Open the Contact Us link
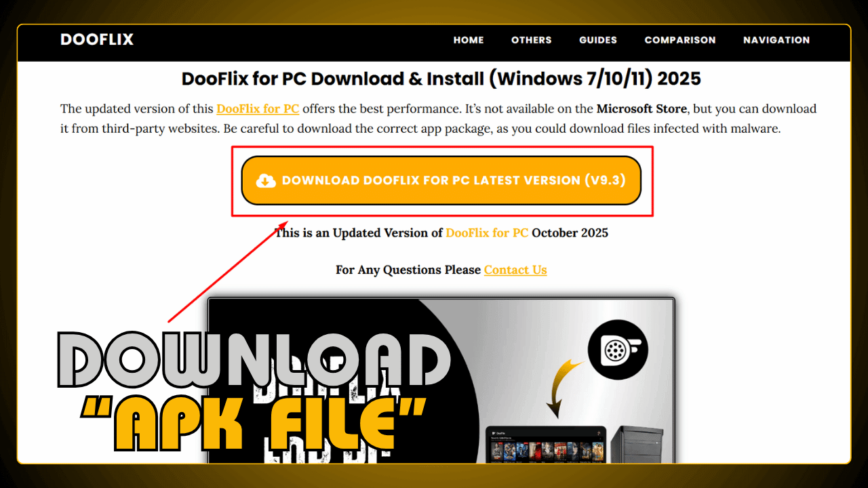The height and width of the screenshot is (488, 868). pyautogui.click(x=515, y=270)
